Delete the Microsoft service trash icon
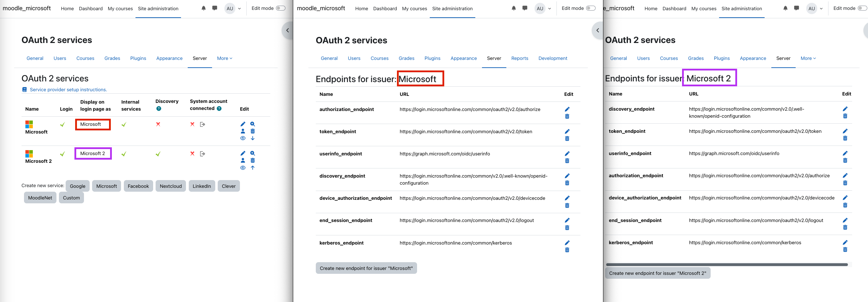 253,131
